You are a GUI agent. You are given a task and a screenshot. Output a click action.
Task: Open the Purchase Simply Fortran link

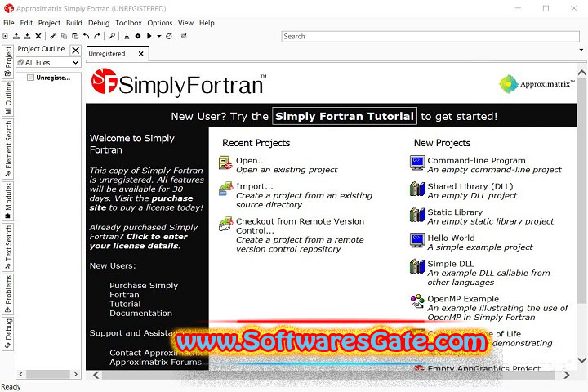point(144,290)
